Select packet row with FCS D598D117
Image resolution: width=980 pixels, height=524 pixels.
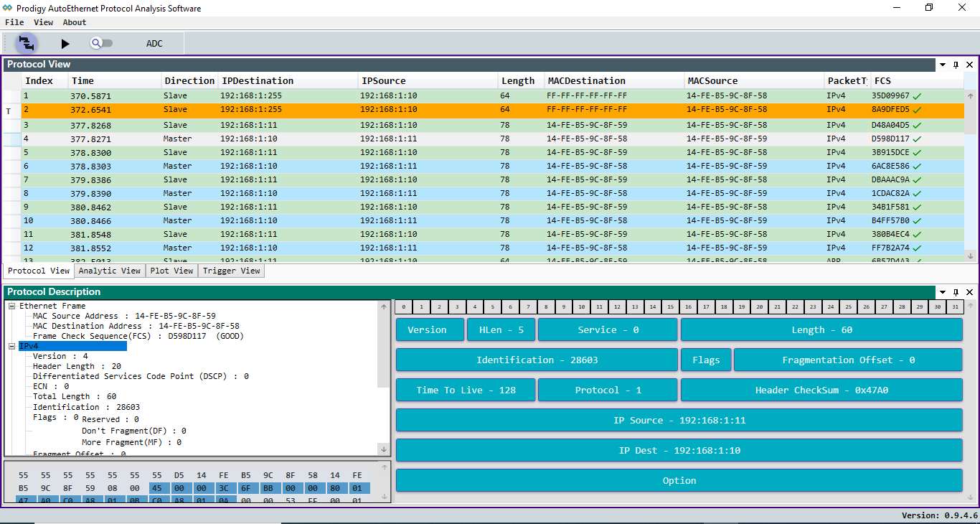click(x=493, y=139)
